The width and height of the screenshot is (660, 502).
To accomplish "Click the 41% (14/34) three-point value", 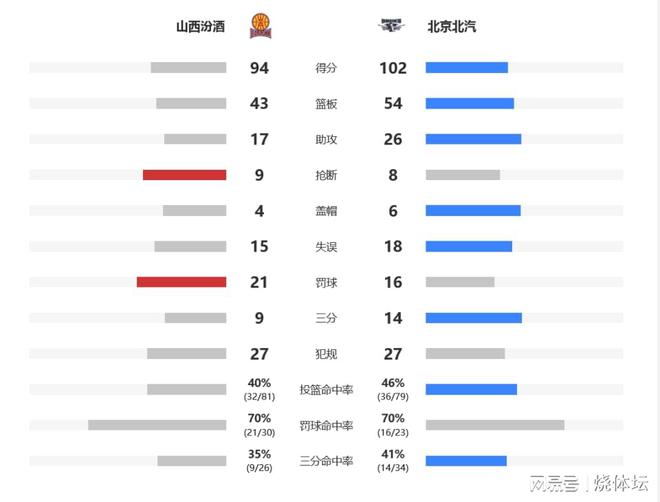I will (x=393, y=460).
